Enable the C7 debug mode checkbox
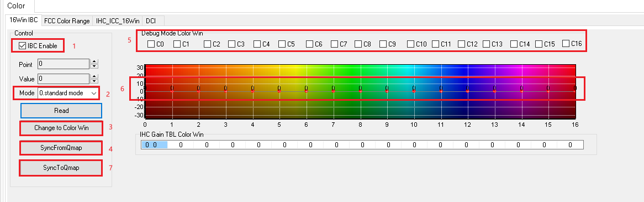 [x=334, y=44]
